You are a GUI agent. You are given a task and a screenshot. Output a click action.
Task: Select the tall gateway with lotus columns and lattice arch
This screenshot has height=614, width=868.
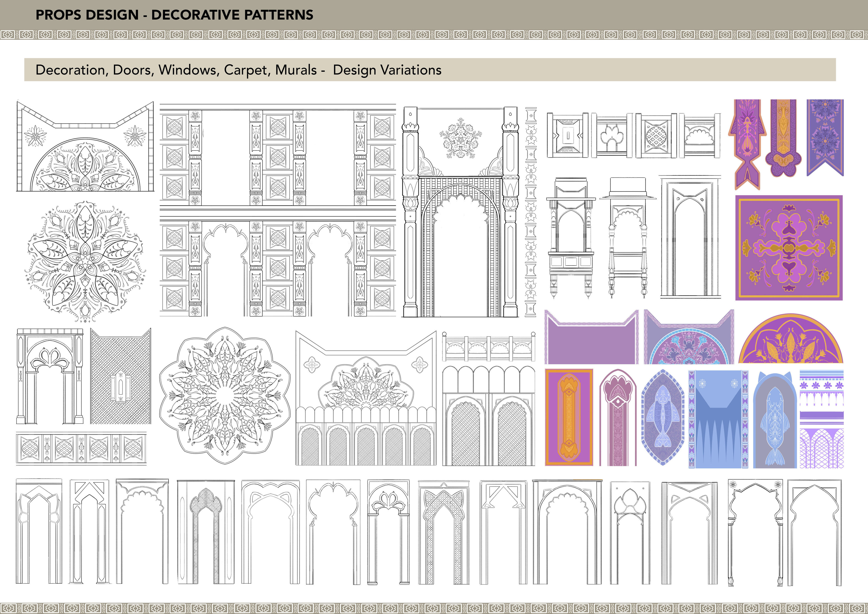pyautogui.click(x=460, y=212)
